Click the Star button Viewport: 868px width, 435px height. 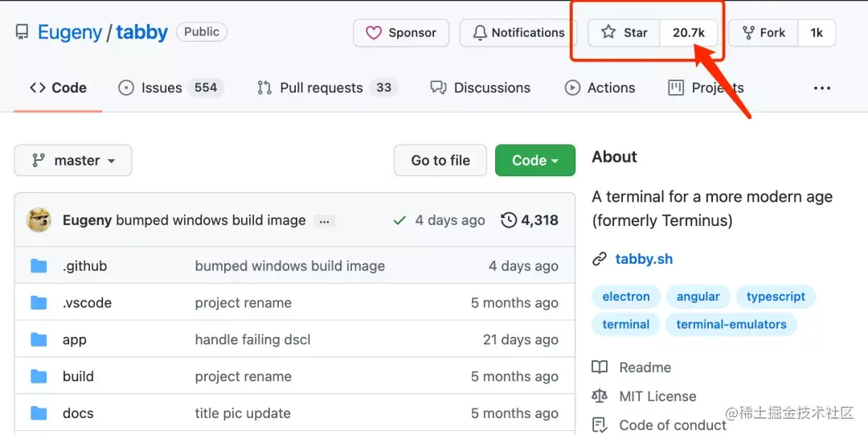tap(624, 33)
